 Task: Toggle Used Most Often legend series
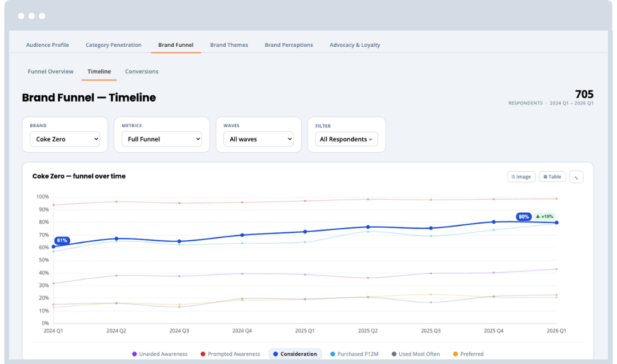tap(415, 354)
